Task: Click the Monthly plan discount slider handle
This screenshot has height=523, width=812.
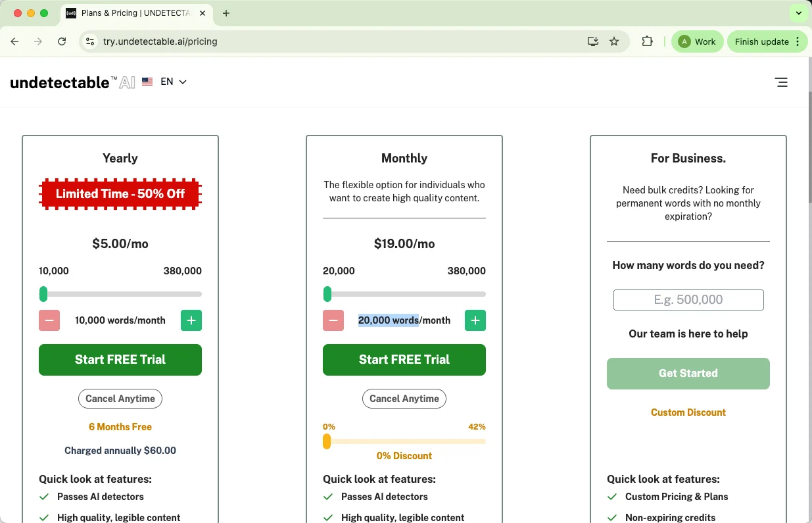Action: pos(327,441)
